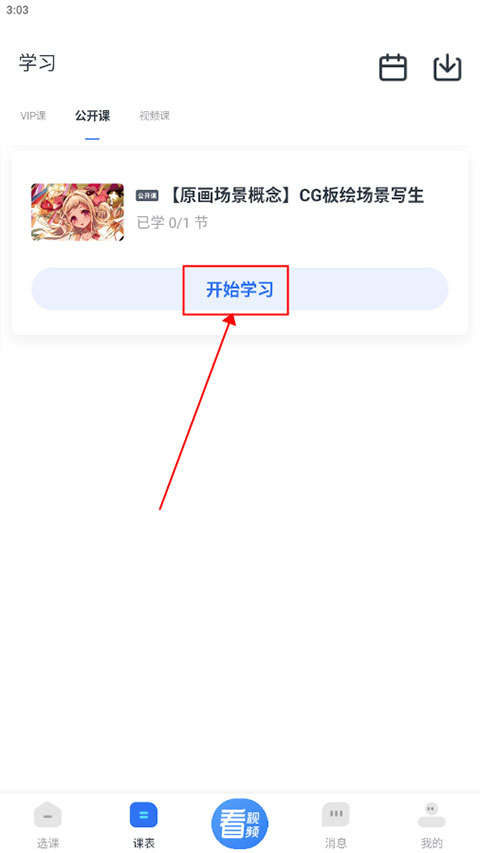Click the small 公开课 badge beside course title

pos(147,195)
